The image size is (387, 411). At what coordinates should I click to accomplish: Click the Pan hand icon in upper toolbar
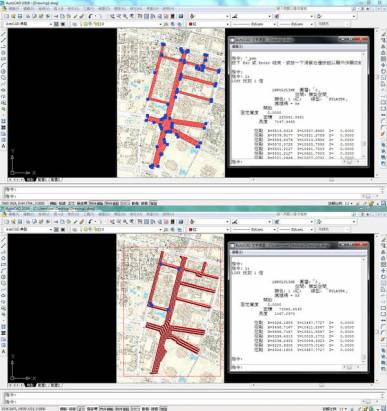click(x=112, y=16)
